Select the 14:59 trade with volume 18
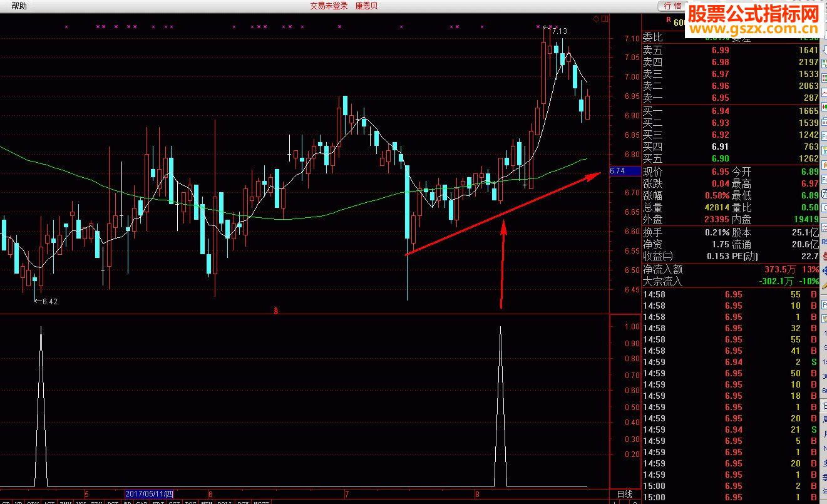The height and width of the screenshot is (504, 827). click(731, 396)
